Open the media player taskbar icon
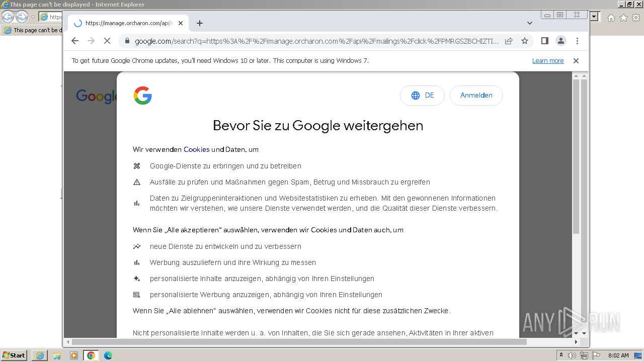This screenshot has height=362, width=644. 74,355
